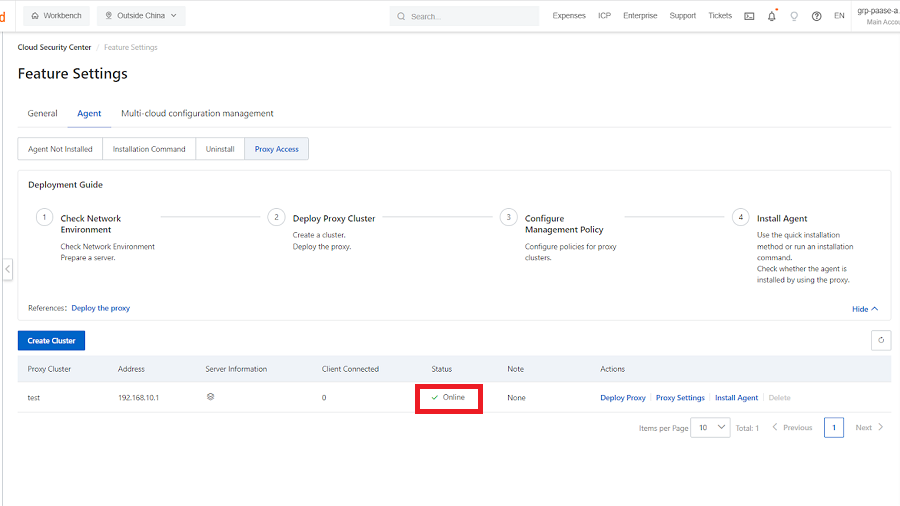Click the server information stack icon
Screen dimensions: 900x506
pos(211,397)
